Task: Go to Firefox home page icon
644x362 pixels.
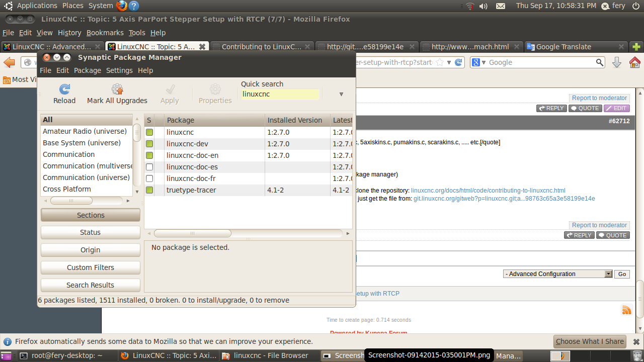Action: click(634, 62)
